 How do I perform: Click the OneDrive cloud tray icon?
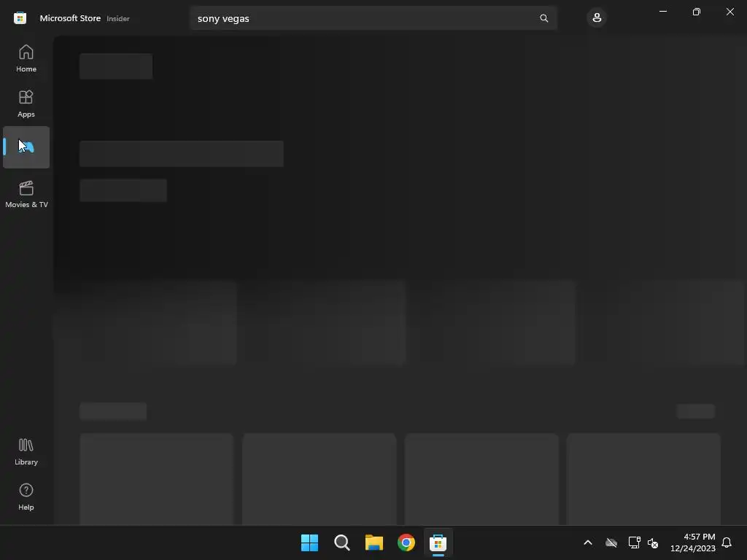coord(611,542)
